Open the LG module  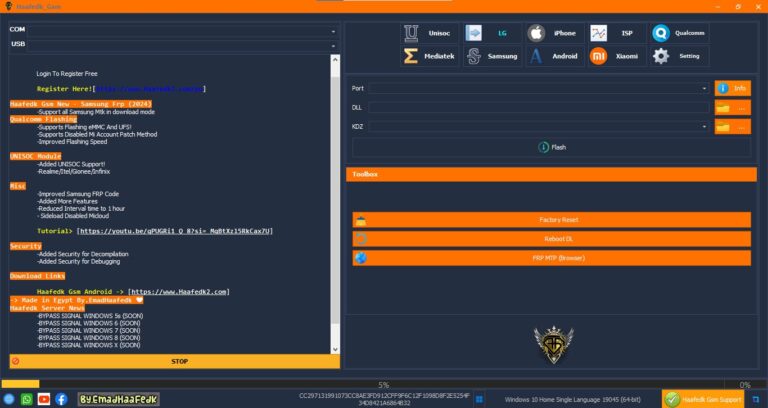coord(492,33)
